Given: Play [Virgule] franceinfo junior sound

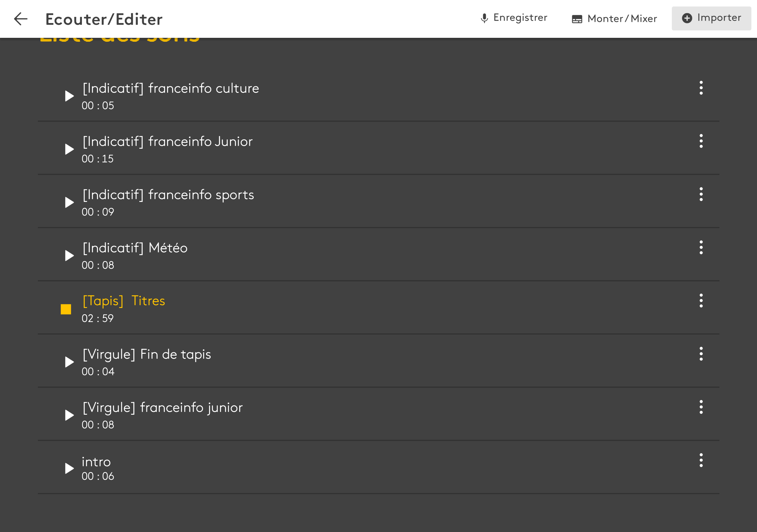Looking at the screenshot, I should click(69, 415).
